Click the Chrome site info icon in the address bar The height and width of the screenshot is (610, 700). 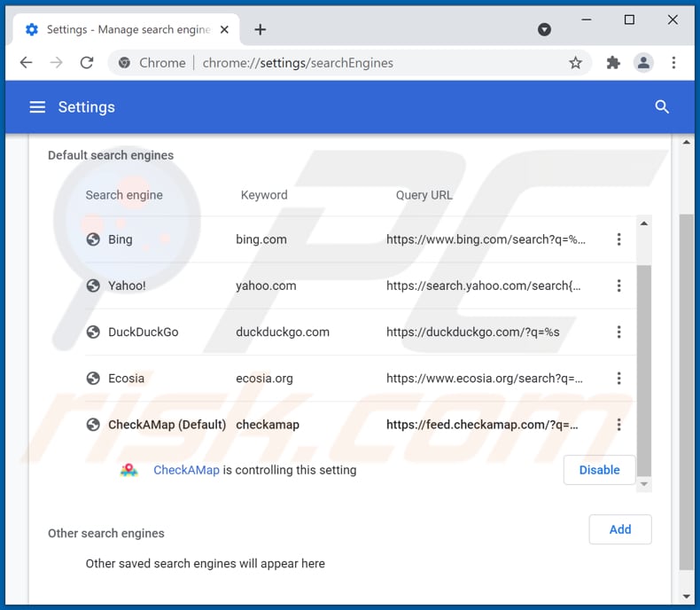pyautogui.click(x=125, y=63)
